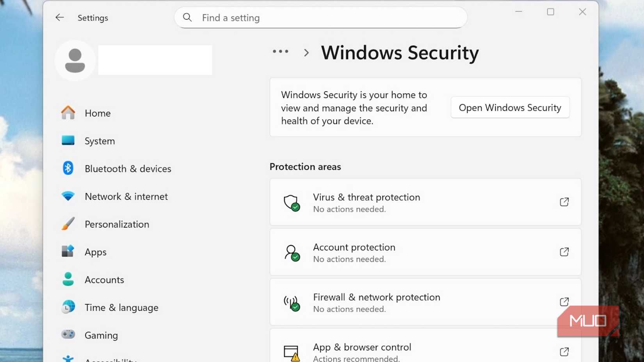Click Firewall & network protection antenna icon

(x=292, y=302)
